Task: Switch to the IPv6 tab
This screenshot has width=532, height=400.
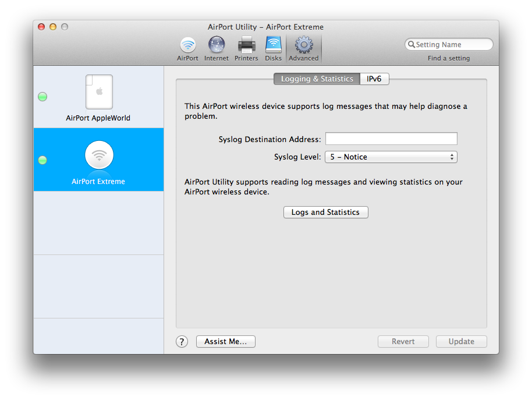Action: (x=374, y=79)
